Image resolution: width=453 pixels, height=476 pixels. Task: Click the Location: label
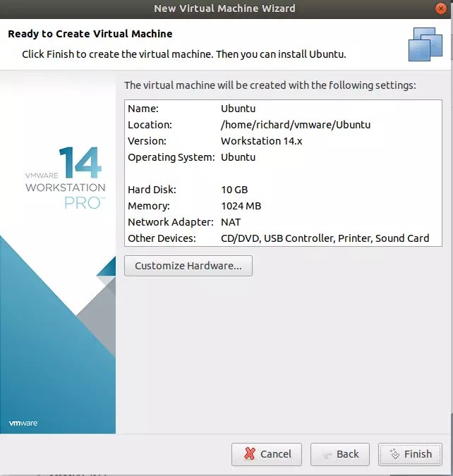pos(150,125)
